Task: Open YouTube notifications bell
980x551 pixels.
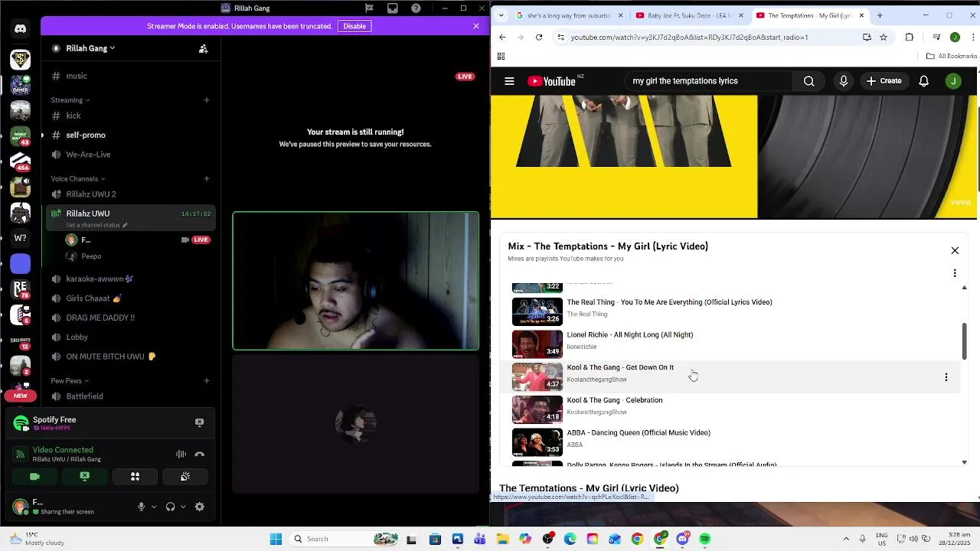Action: [x=924, y=81]
